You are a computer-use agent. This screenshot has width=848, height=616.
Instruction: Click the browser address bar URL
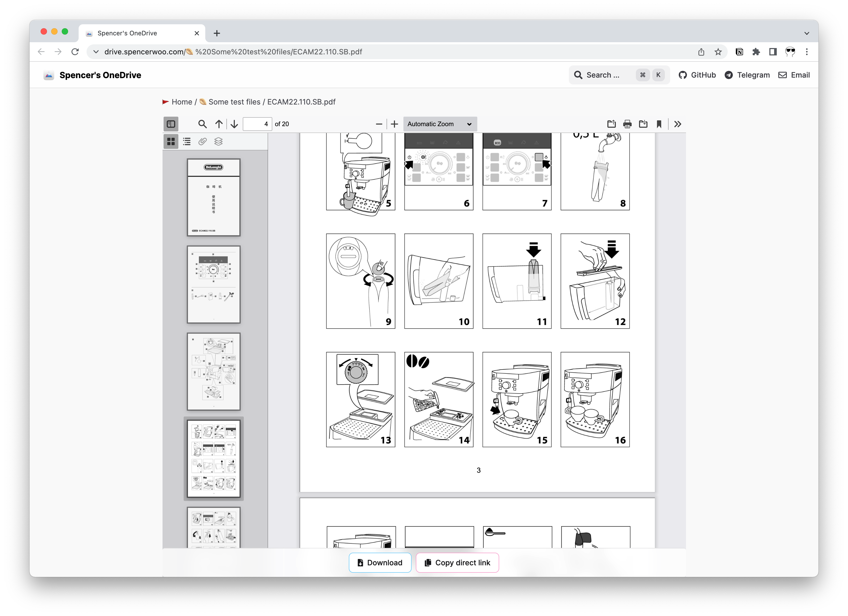233,52
